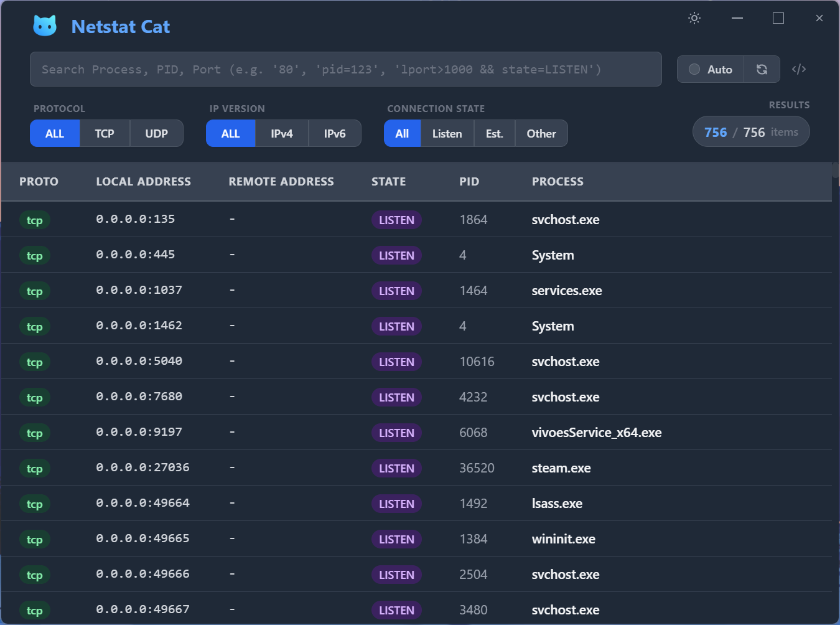This screenshot has width=840, height=625.
Task: Filter protocol by UDP
Action: tap(156, 133)
